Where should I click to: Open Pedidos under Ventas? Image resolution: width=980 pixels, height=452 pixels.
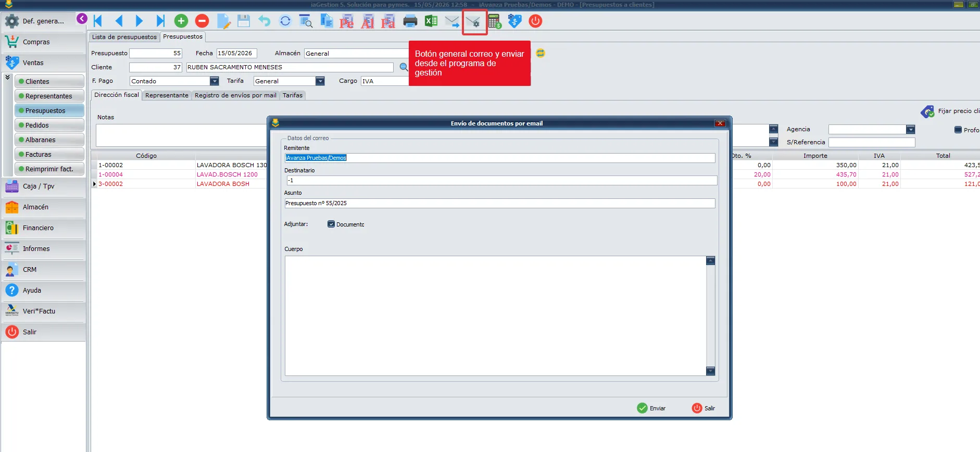[49, 125]
